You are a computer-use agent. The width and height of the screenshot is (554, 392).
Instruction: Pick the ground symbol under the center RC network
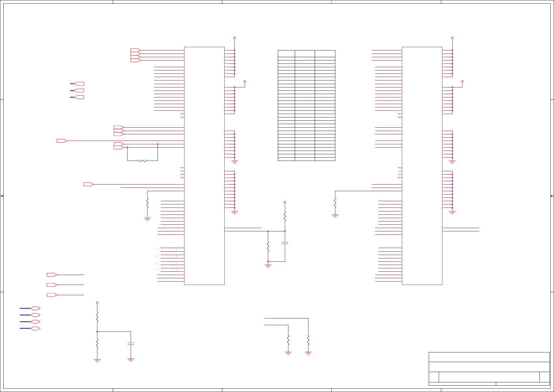(268, 266)
